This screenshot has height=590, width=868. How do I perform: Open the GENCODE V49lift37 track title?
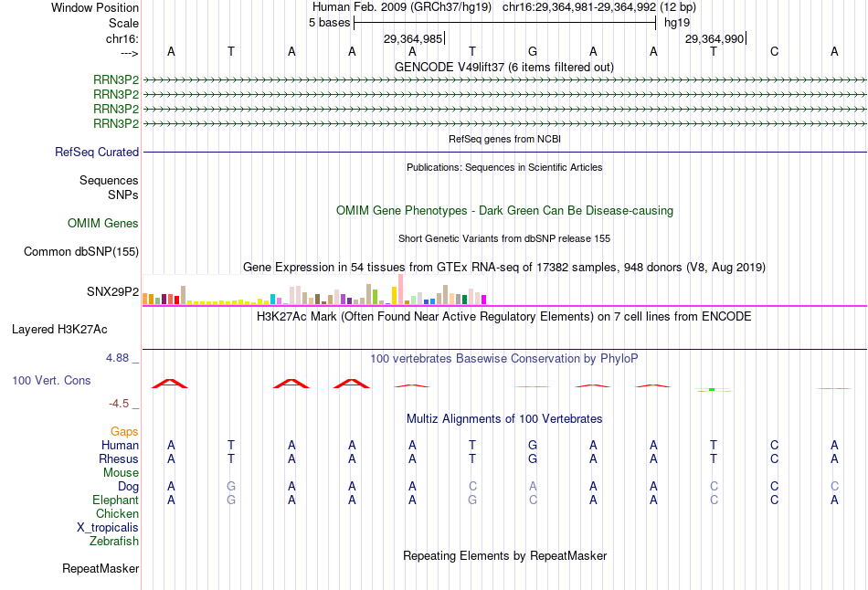click(x=503, y=67)
